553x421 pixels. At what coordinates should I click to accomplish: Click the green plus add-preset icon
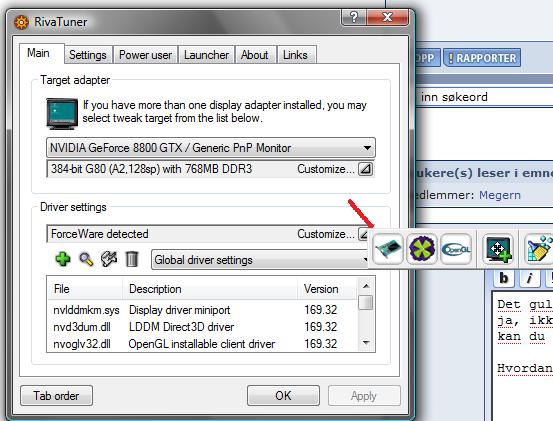coord(63,259)
